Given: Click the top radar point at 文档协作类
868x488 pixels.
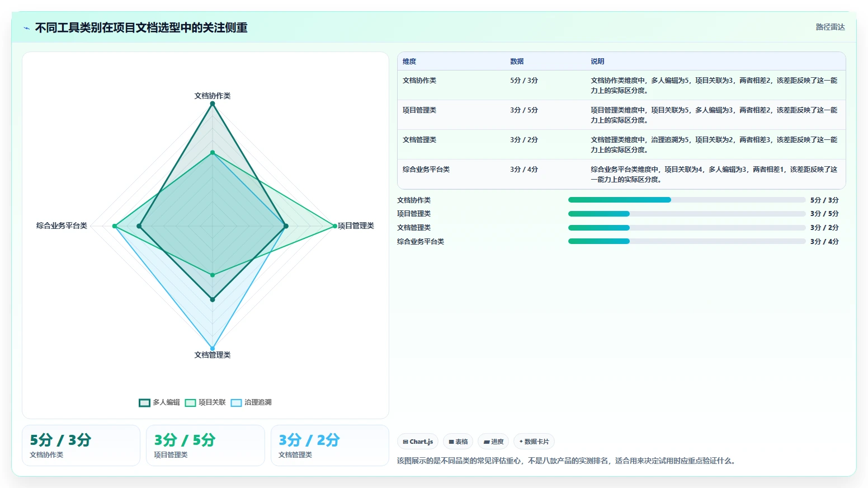Looking at the screenshot, I should 213,104.
